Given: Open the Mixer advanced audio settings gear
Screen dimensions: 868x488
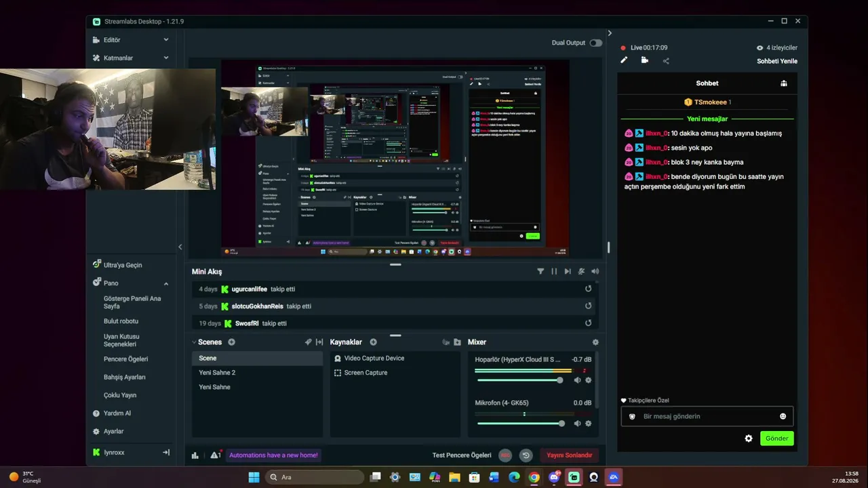Looking at the screenshot, I should pyautogui.click(x=595, y=342).
